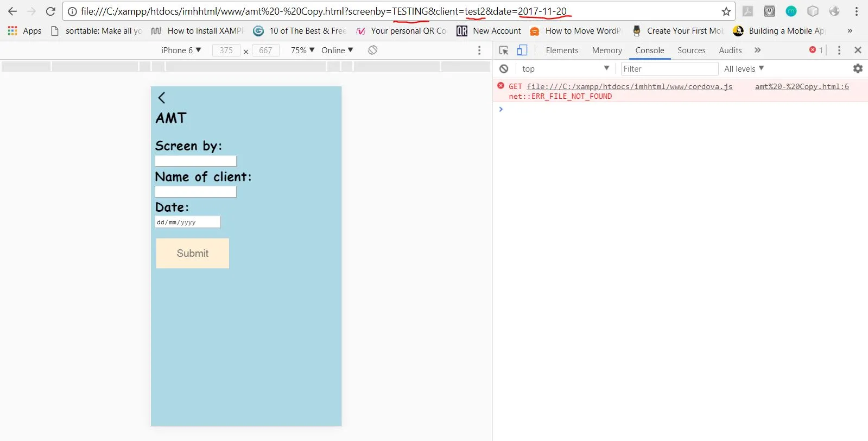This screenshot has width=868, height=441.
Task: Open 'Building a Mobile Ap' bookmark
Action: coord(779,31)
